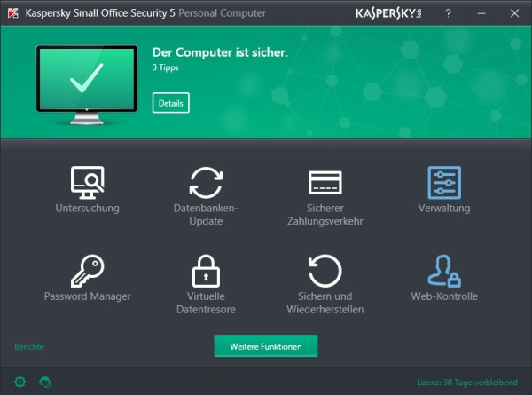Open Verwaltung sliders icon
This screenshot has width=532, height=395.
(444, 182)
